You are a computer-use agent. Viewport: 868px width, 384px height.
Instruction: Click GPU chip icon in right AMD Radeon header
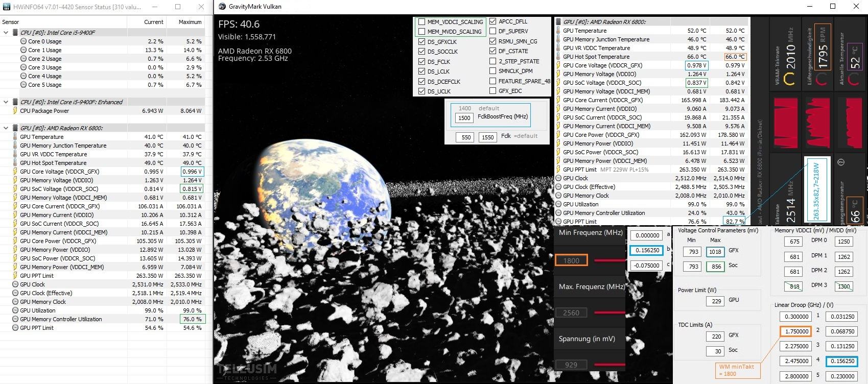558,22
